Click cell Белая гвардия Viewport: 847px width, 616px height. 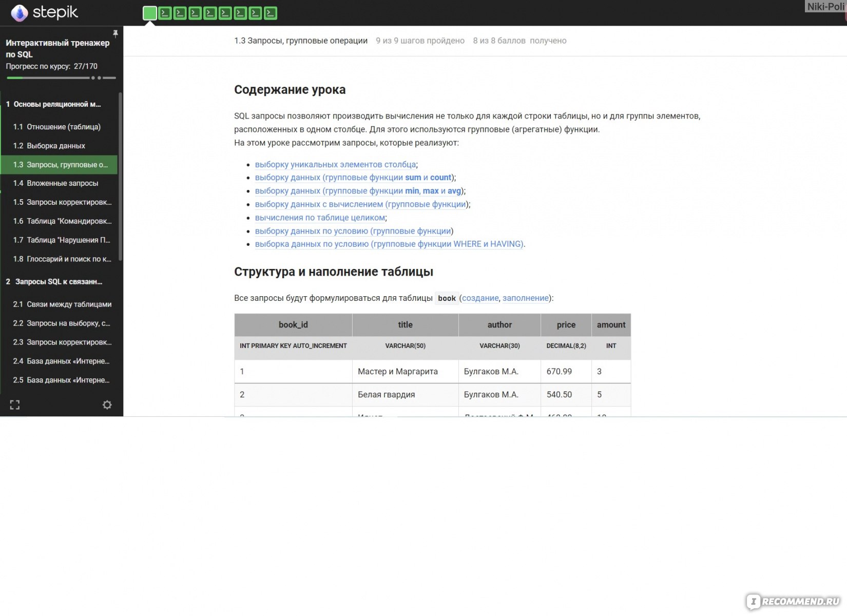tap(406, 395)
